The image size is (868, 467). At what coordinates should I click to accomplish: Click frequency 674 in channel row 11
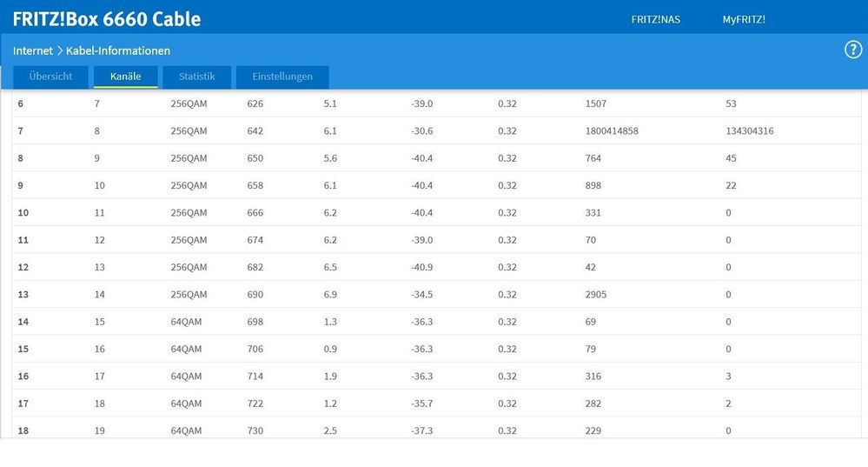pyautogui.click(x=255, y=240)
